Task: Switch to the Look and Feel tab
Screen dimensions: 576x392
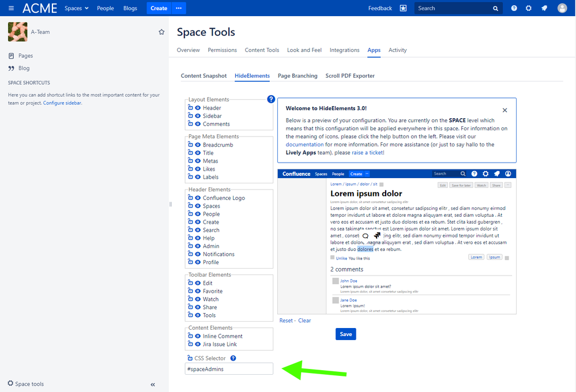Action: point(304,50)
